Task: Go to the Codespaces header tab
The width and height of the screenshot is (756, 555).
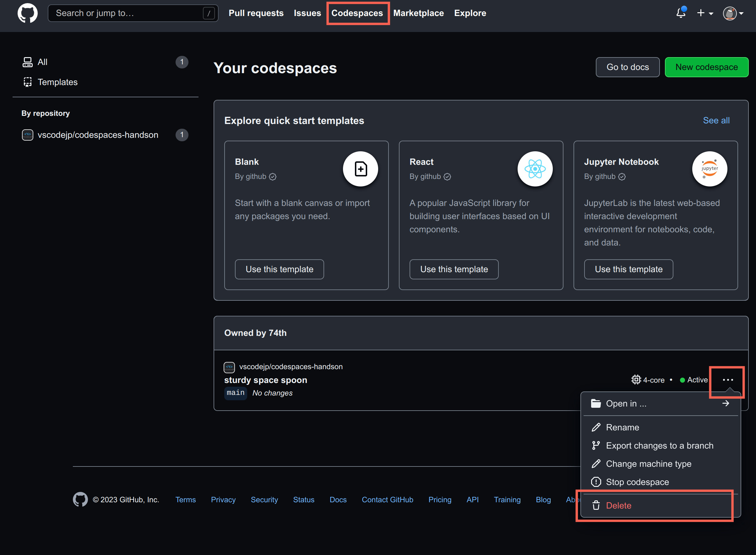Action: [357, 13]
